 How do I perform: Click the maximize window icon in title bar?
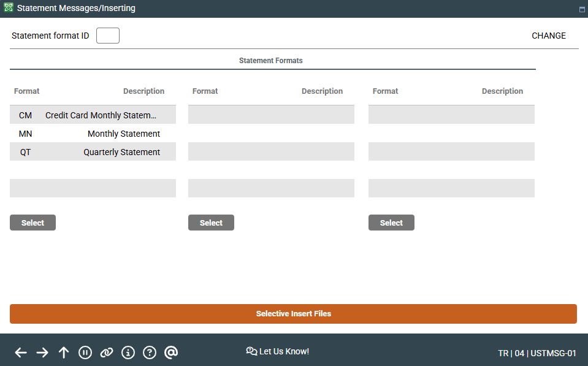coord(581,10)
